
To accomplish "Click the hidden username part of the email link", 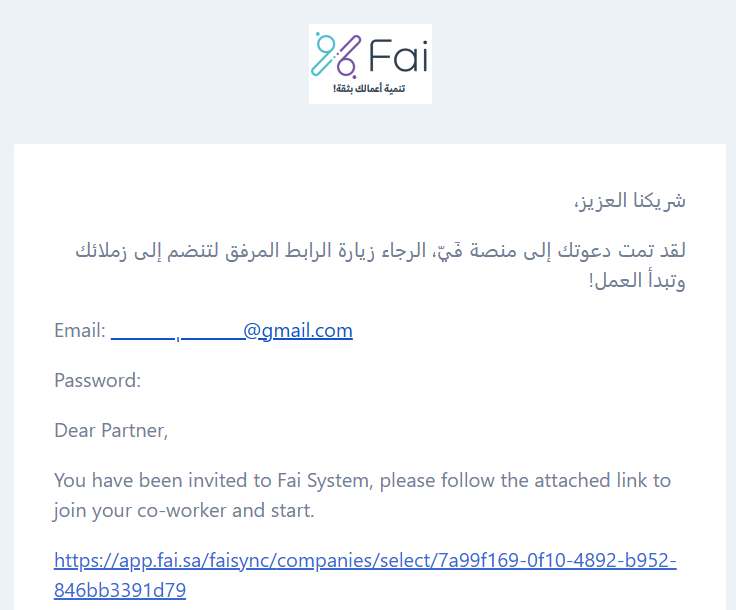I will tap(177, 330).
